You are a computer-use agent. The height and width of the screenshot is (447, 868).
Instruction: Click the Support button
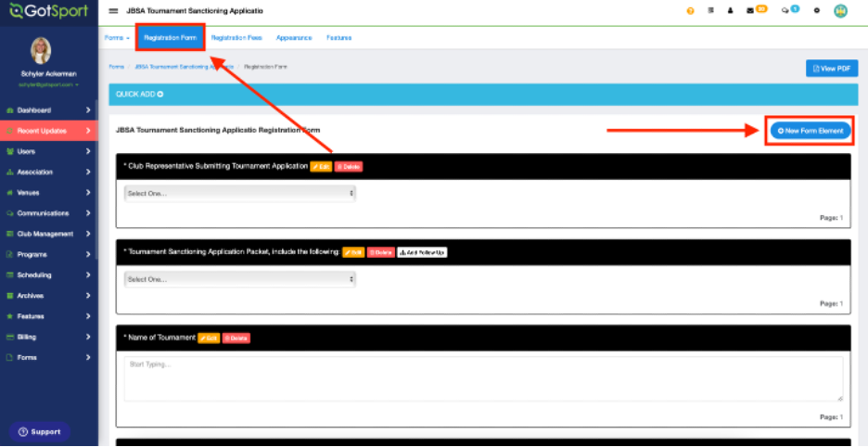[39, 431]
